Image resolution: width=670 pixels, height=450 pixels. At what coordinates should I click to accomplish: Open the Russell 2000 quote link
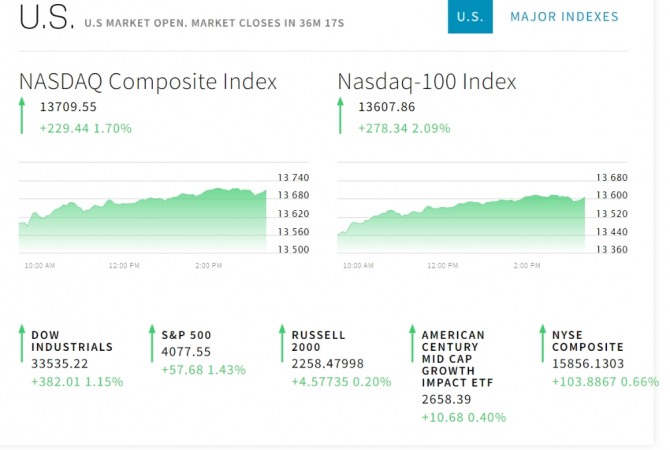tap(318, 341)
